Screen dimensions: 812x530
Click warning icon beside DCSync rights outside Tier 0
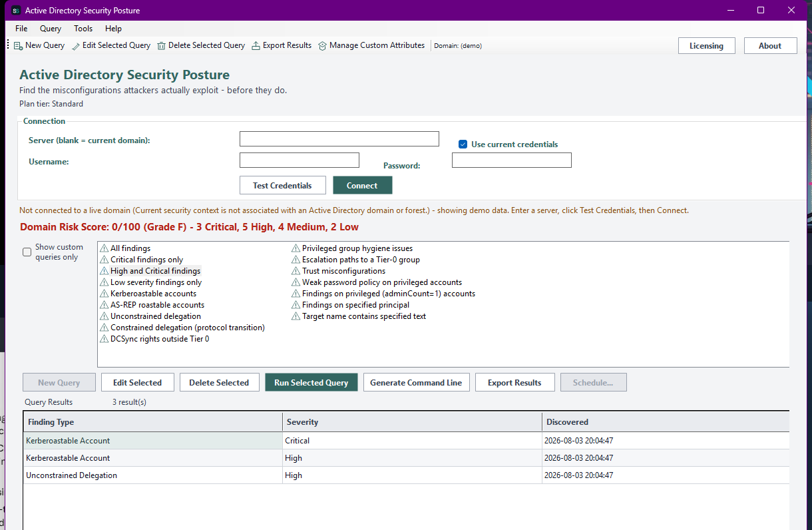(104, 339)
